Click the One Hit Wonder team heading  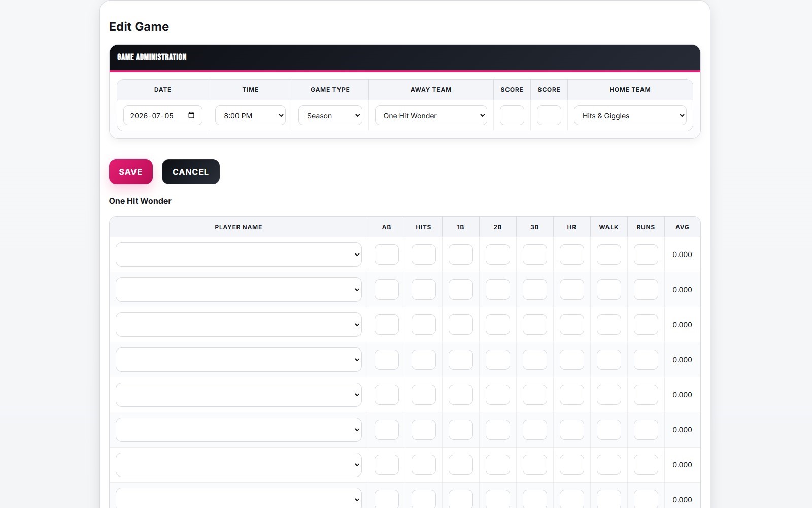[140, 201]
